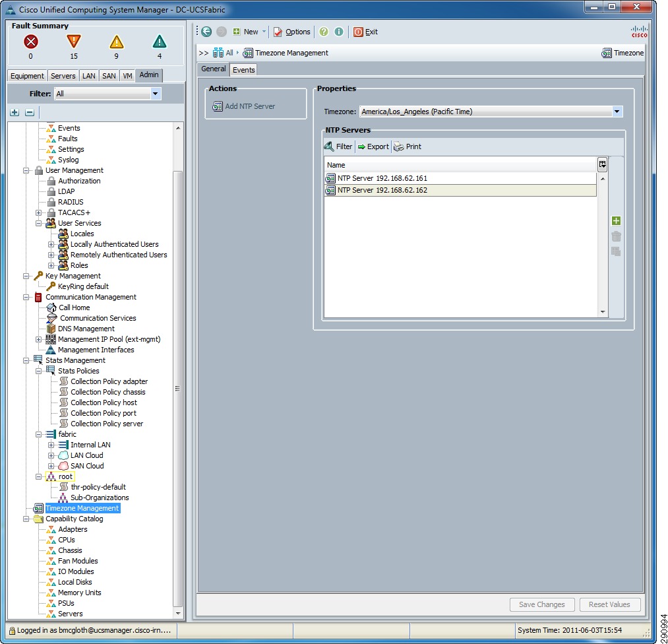Image resolution: width=668 pixels, height=644 pixels.
Task: Switch to the LAN tab
Action: [x=88, y=76]
